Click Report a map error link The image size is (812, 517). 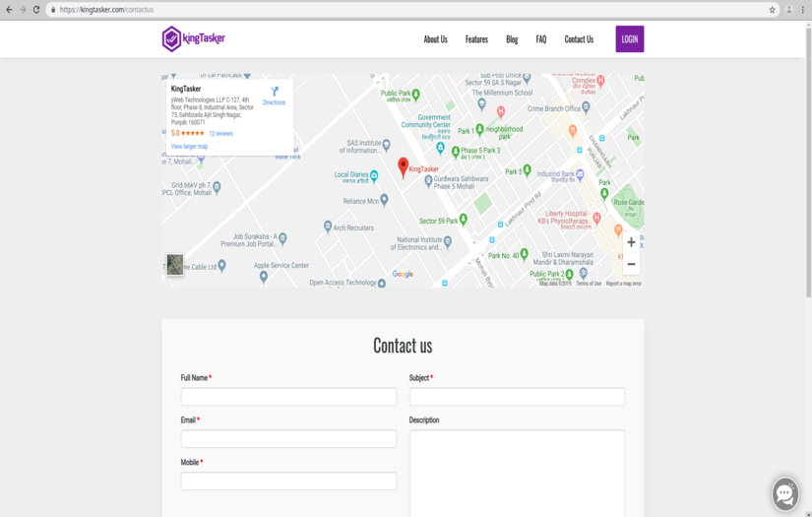coord(623,284)
